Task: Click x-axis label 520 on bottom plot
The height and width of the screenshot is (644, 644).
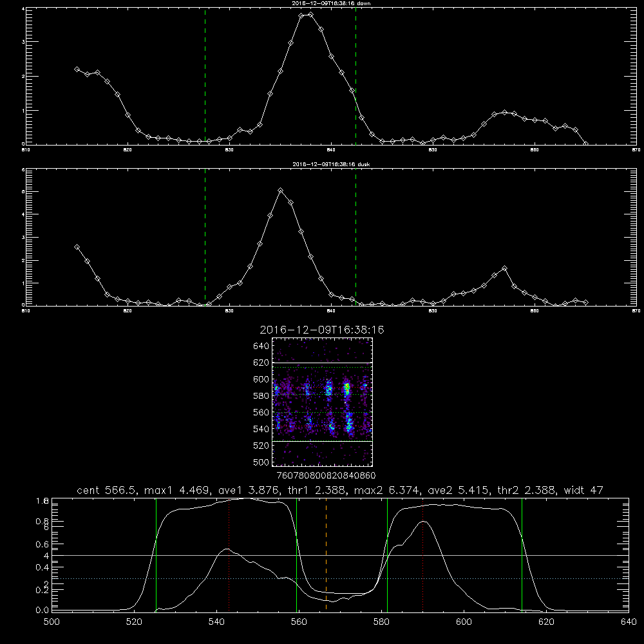Action: point(134,621)
